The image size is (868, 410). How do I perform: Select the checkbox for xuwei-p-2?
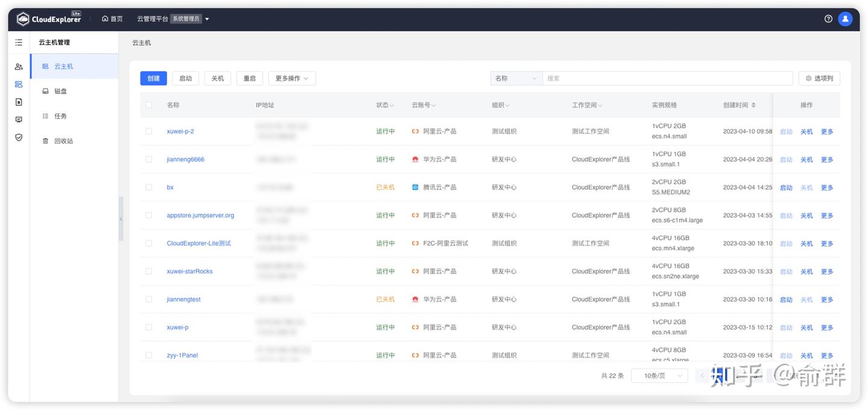148,131
